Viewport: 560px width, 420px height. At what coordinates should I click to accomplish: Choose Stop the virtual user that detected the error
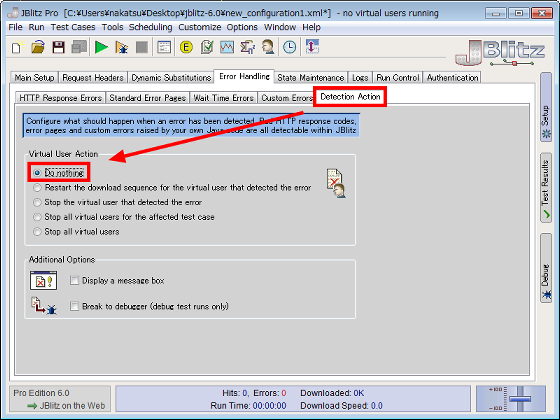pyautogui.click(x=118, y=202)
